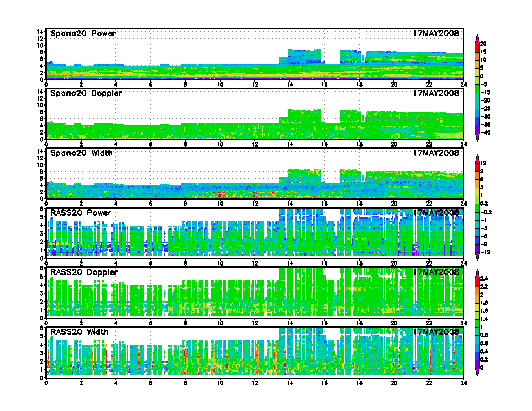
Task: Click the 17MAY2008 date in Spano20 Power panel
Action: click(436, 34)
